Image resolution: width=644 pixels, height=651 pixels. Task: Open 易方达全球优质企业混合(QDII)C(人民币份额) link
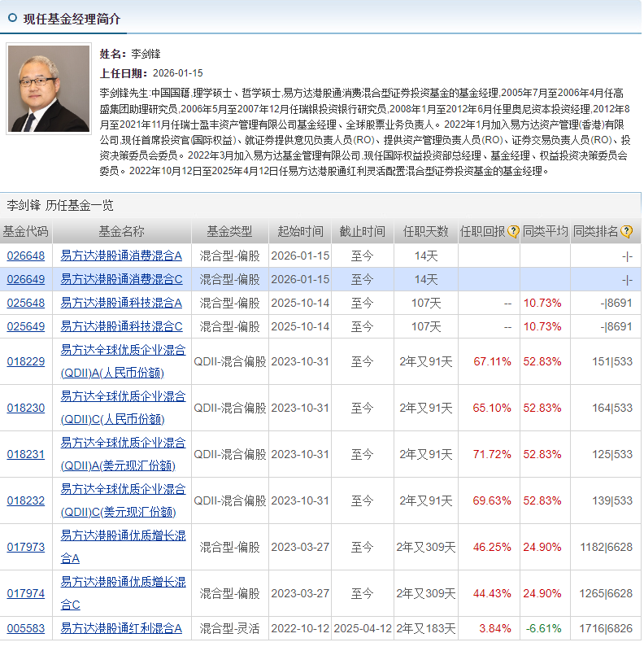click(123, 409)
